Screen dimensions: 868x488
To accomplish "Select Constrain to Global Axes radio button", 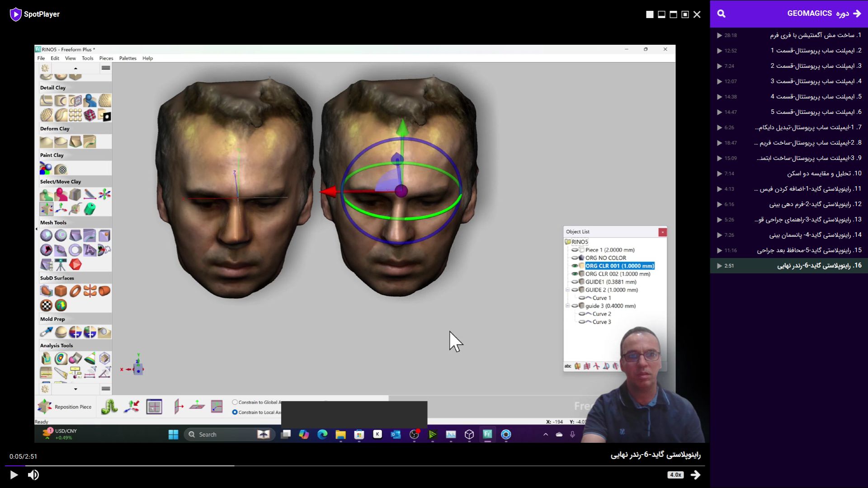I will click(x=235, y=402).
